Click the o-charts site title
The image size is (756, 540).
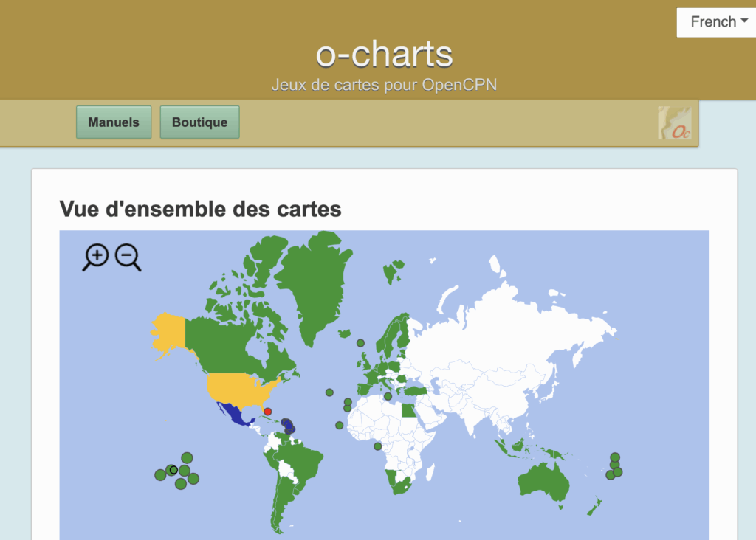pos(384,55)
